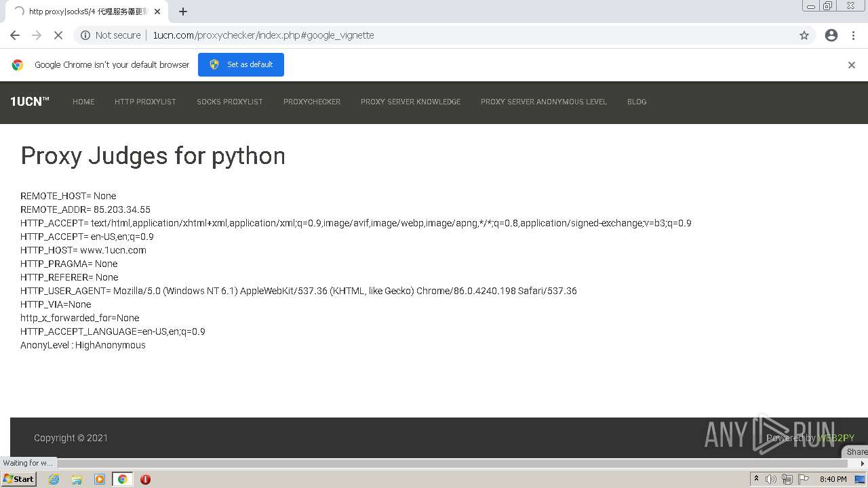Open the volume speaker tray icon
The height and width of the screenshot is (488, 868).
(x=771, y=479)
